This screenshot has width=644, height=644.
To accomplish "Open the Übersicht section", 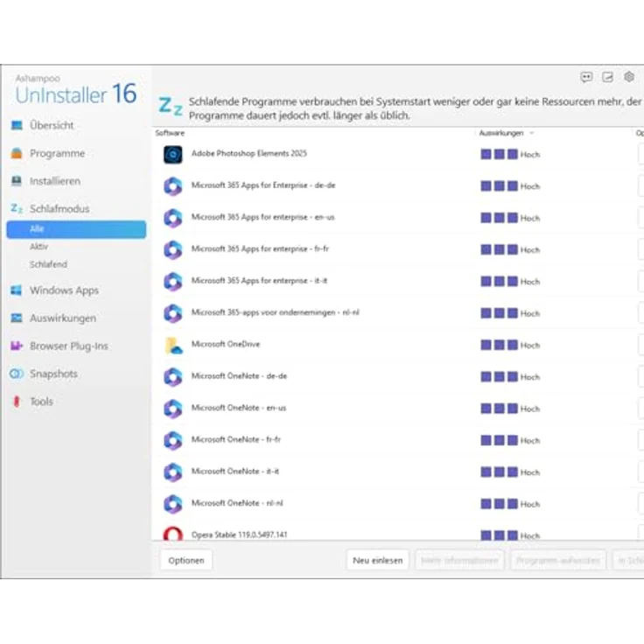I will 52,125.
